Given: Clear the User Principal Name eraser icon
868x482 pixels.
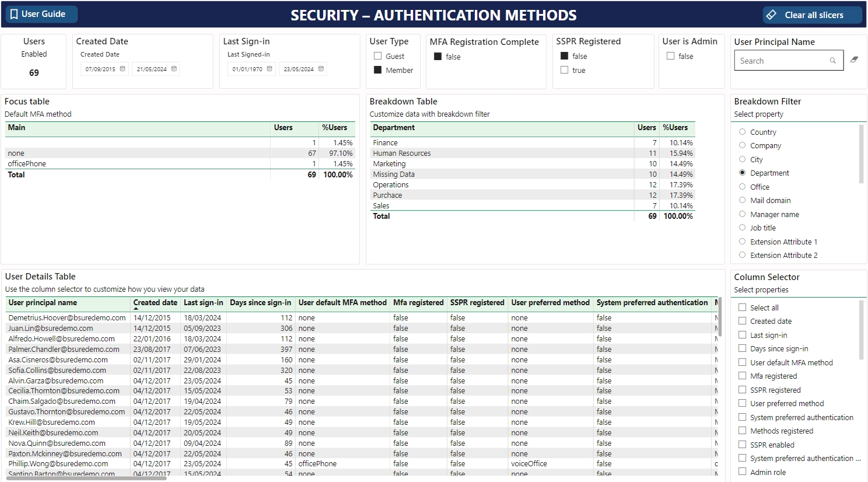Looking at the screenshot, I should [x=854, y=60].
